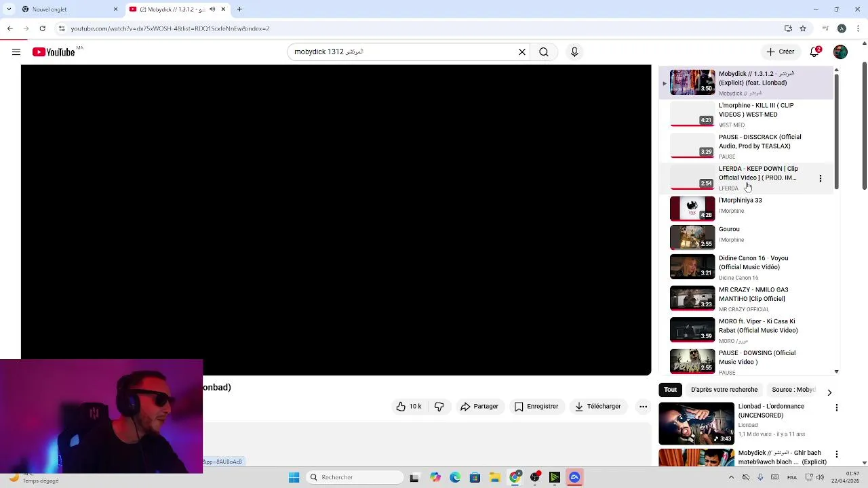Reload the page in Chrome
Image resolution: width=868 pixels, height=488 pixels.
(42, 28)
